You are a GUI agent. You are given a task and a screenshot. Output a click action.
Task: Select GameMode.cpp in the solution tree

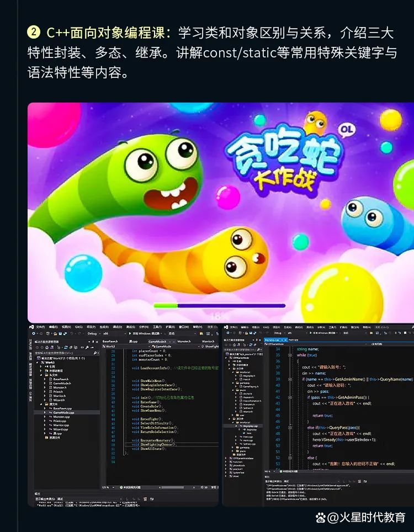tap(63, 412)
